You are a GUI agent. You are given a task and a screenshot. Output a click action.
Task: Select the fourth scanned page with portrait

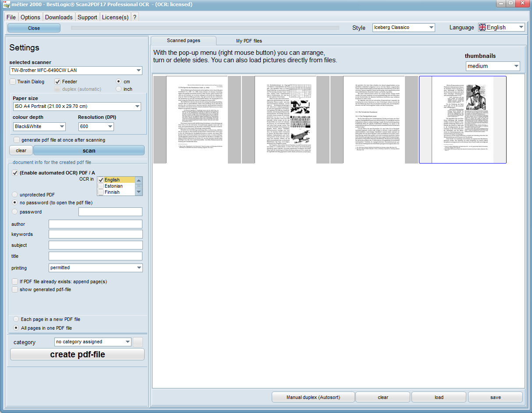[x=462, y=120]
